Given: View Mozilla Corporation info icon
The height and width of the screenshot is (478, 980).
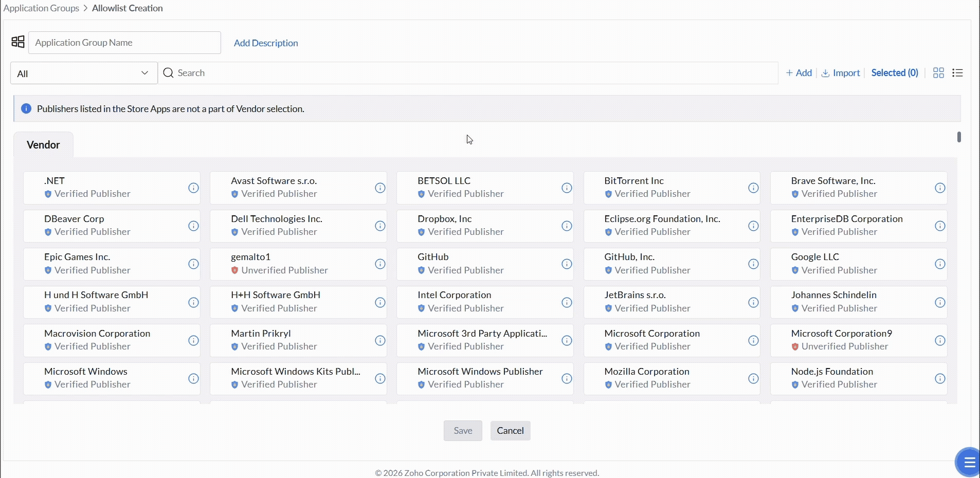Looking at the screenshot, I should click(x=753, y=378).
